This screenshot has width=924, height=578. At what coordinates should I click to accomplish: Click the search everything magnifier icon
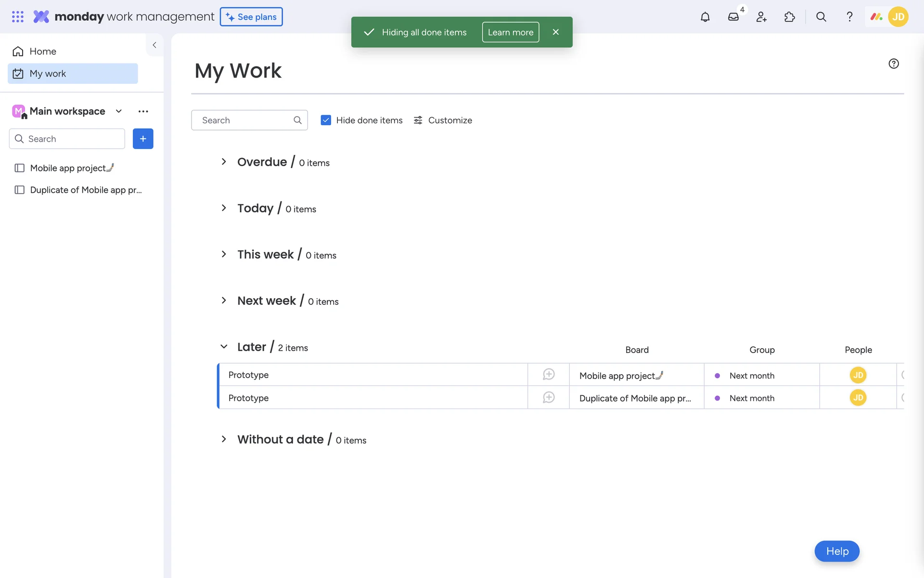tap(821, 17)
